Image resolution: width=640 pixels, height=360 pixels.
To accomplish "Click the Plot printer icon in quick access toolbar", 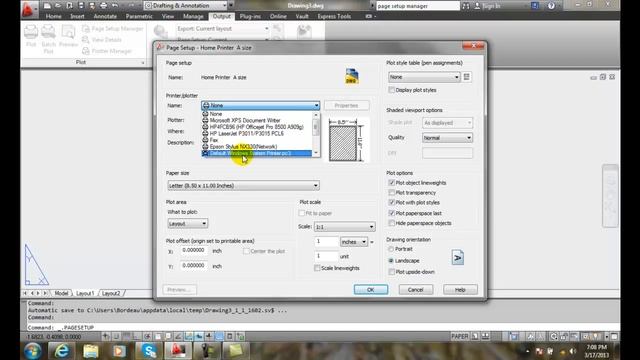I will click(103, 6).
